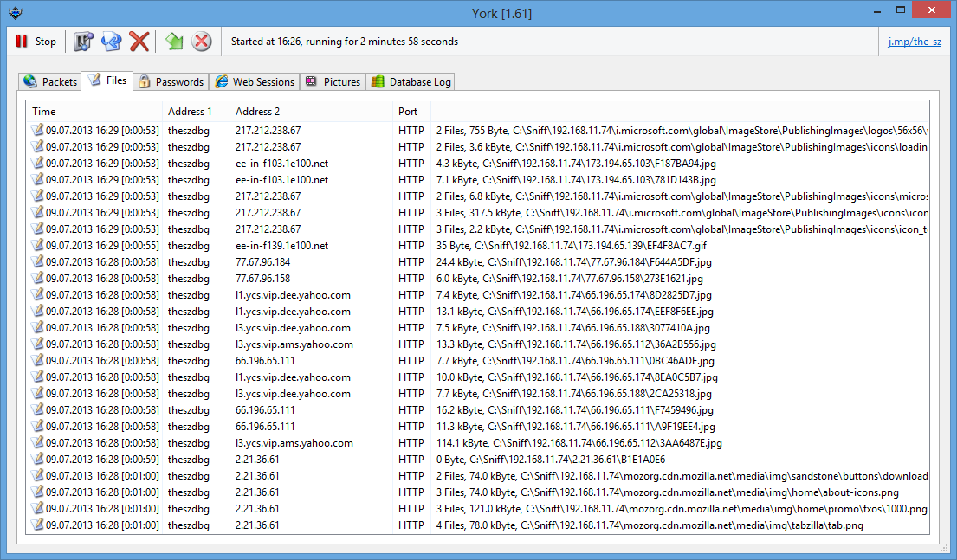Click file icon of the 2CA25318.jpg row
Viewport: 957px width, 560px height.
[38, 394]
